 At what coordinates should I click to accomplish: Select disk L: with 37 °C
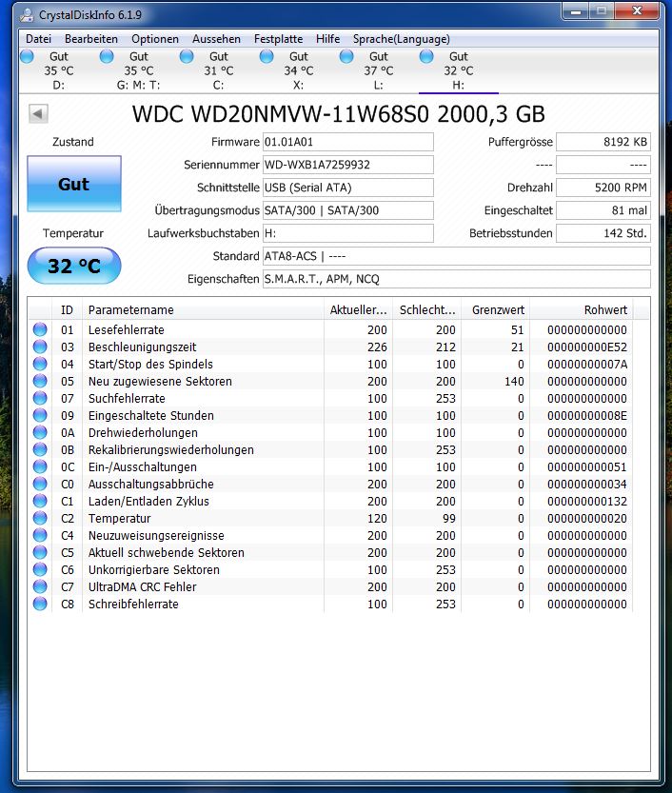tap(378, 70)
